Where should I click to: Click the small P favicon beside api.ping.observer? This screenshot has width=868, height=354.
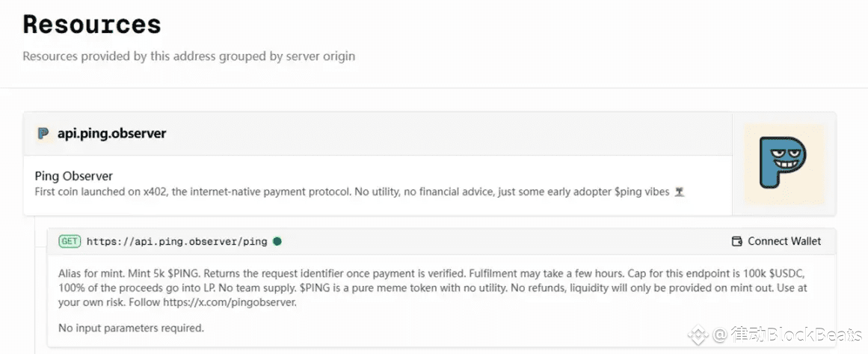[43, 133]
